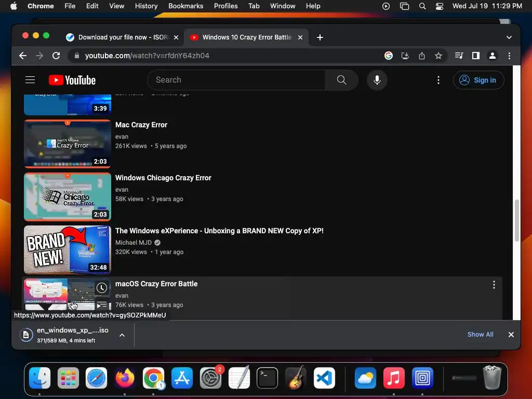532x399 pixels.
Task: Open the media controls toolbar icon
Action: [459, 56]
